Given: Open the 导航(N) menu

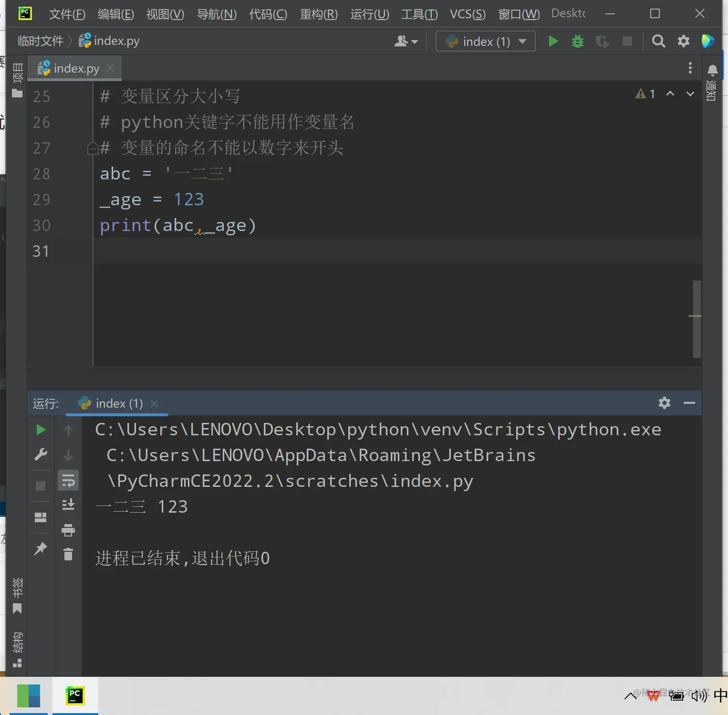Looking at the screenshot, I should click(x=217, y=14).
